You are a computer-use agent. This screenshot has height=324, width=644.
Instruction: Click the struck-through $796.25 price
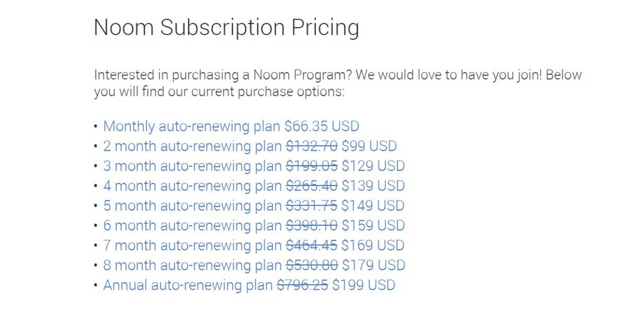pyautogui.click(x=302, y=285)
